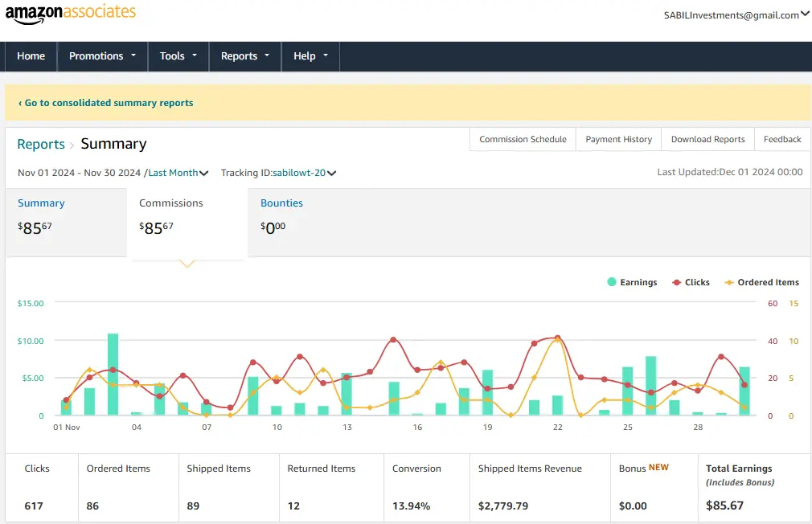The image size is (812, 524).
Task: Open the Promotions menu
Action: pyautogui.click(x=103, y=56)
